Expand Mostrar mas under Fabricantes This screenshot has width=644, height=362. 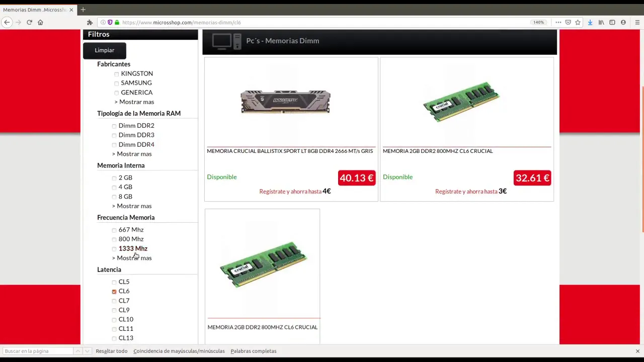[134, 102]
